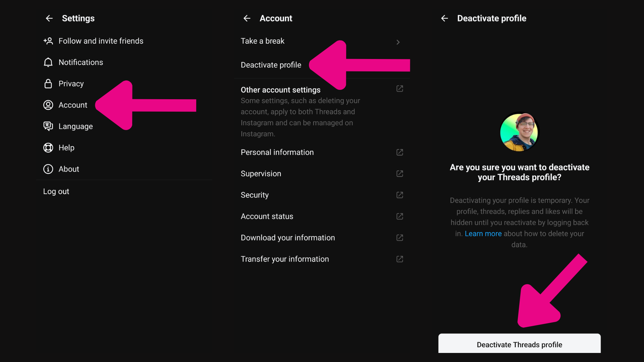Click the add-person icon beside Follow and invite friends

48,41
